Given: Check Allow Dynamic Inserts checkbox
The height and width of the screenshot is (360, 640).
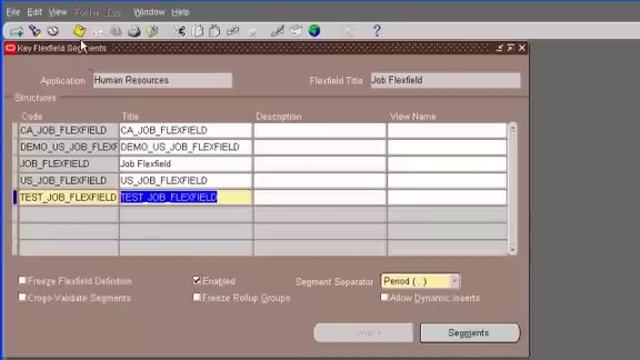Looking at the screenshot, I should click(x=384, y=297).
